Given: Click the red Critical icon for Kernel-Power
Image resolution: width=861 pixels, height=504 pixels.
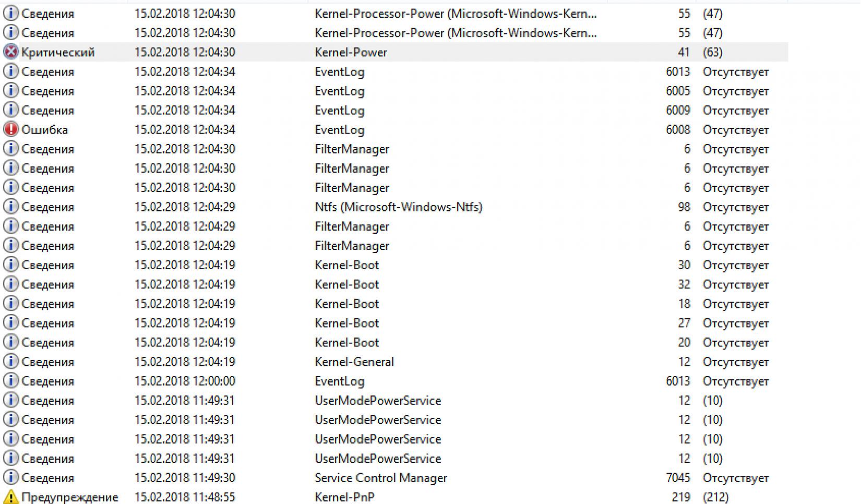Looking at the screenshot, I should (x=10, y=52).
